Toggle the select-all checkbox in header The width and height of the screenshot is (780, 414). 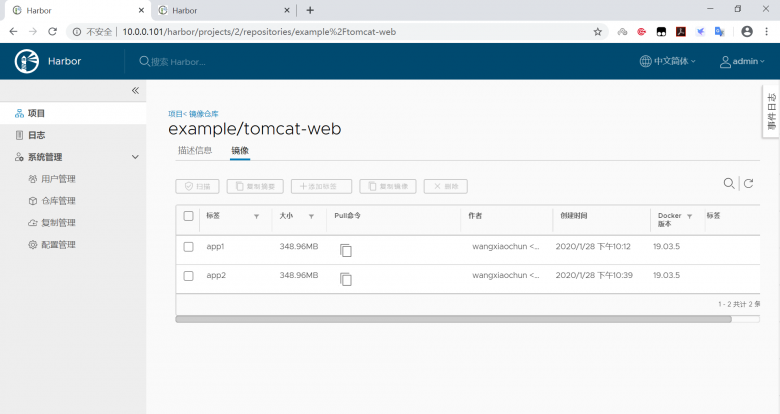pyautogui.click(x=189, y=216)
